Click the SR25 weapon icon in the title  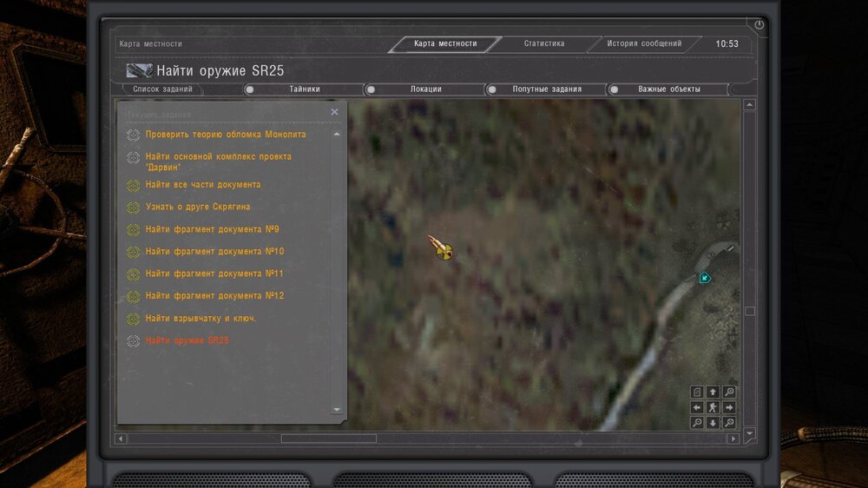[x=139, y=70]
